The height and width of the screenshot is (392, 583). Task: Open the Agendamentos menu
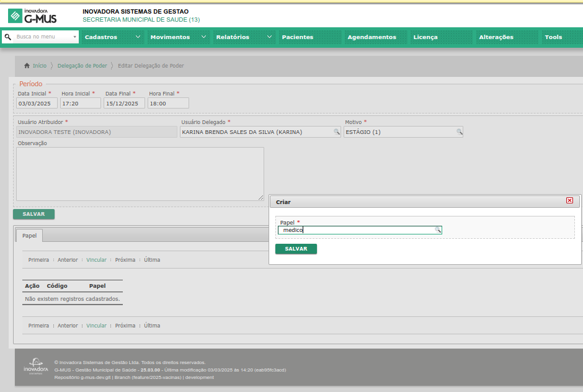click(x=375, y=37)
